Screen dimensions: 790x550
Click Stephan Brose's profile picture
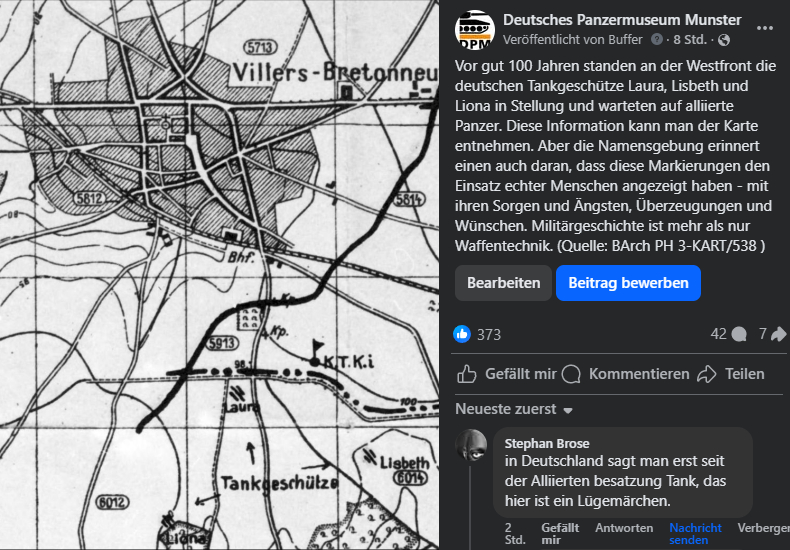tap(471, 445)
